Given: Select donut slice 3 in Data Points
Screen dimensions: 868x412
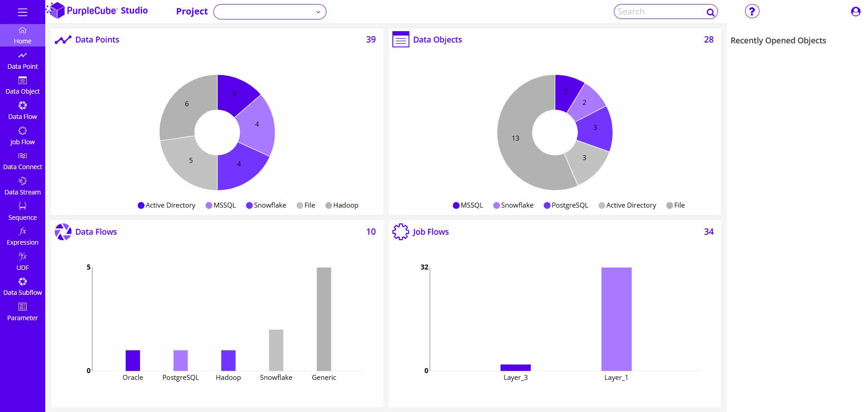Looking at the screenshot, I should [235, 94].
